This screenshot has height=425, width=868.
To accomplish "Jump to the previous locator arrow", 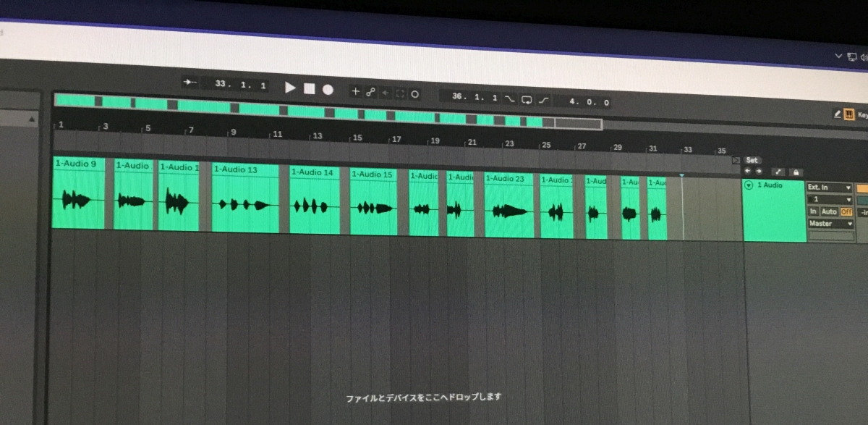I will (748, 171).
